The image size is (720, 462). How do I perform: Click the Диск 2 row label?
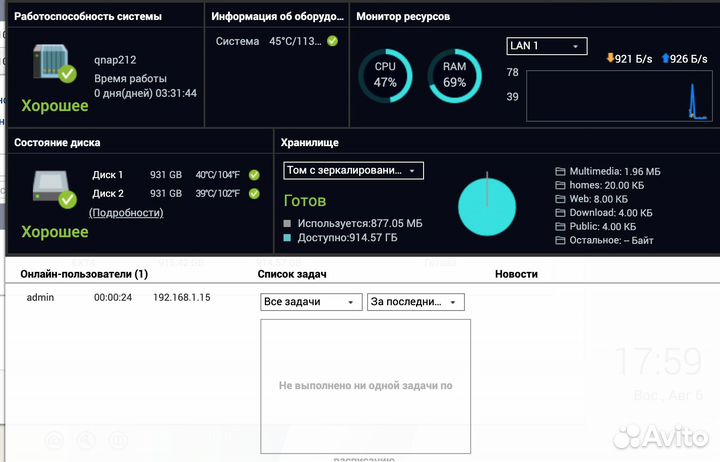pyautogui.click(x=107, y=194)
